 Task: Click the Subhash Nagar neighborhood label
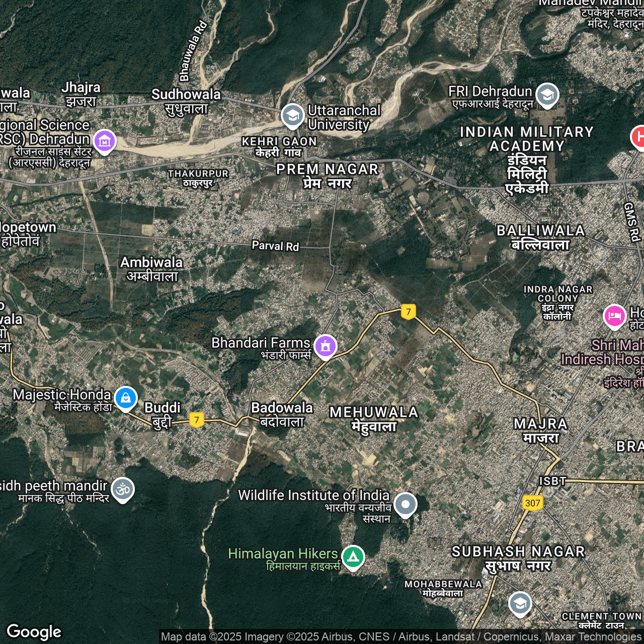tap(518, 558)
